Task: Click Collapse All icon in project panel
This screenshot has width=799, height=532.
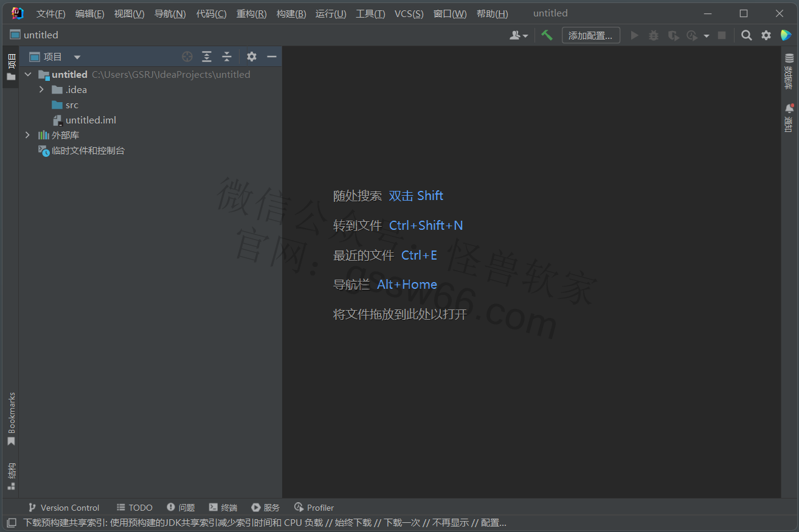Action: (226, 57)
